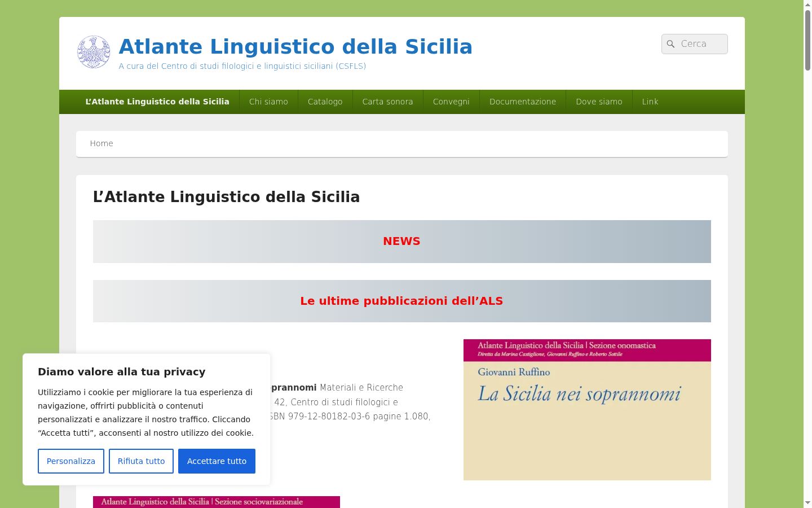This screenshot has height=508, width=812.
Task: Open the Chi siamo menu
Action: point(268,102)
